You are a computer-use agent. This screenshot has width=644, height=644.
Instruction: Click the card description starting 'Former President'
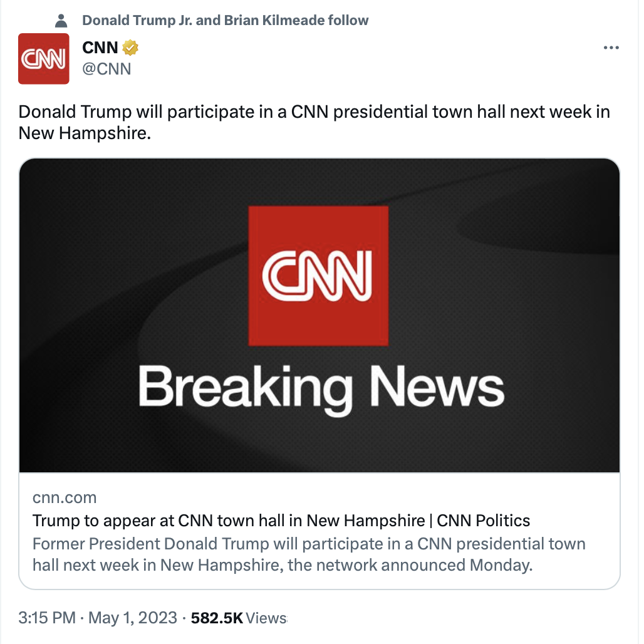309,554
